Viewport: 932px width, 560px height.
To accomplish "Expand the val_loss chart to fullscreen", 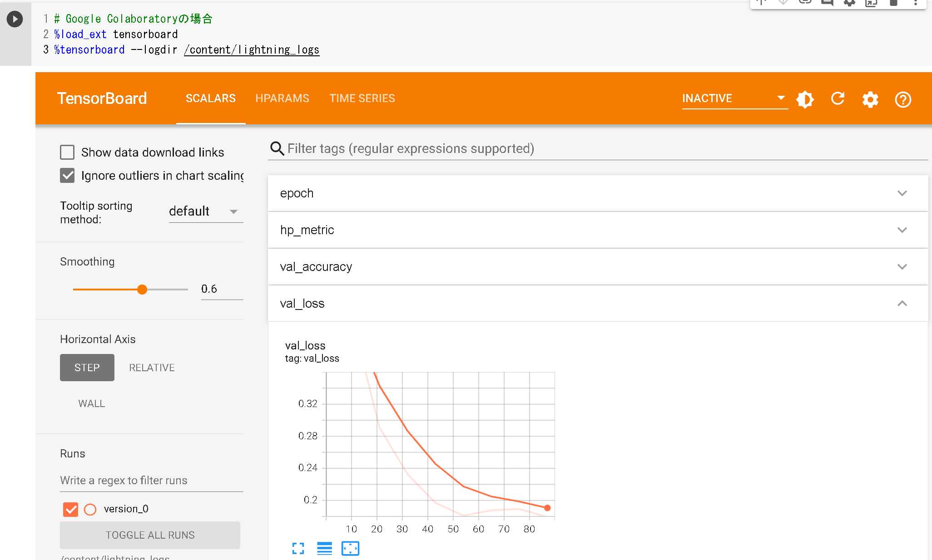I will click(298, 549).
